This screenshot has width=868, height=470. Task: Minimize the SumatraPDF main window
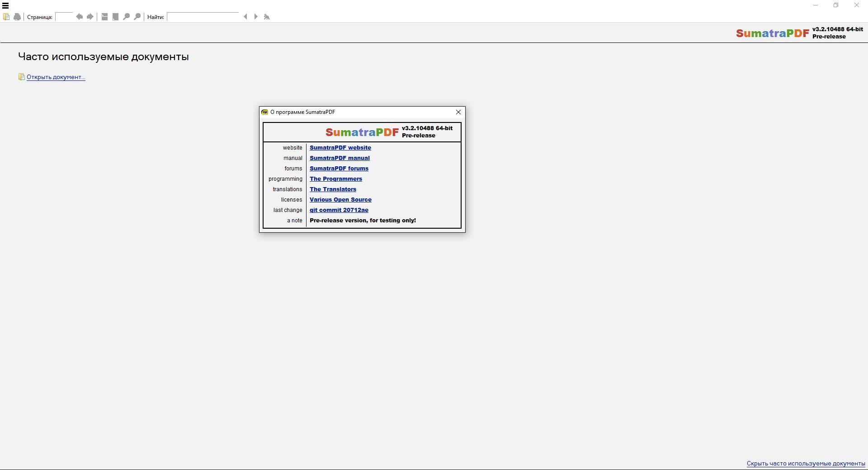816,5
